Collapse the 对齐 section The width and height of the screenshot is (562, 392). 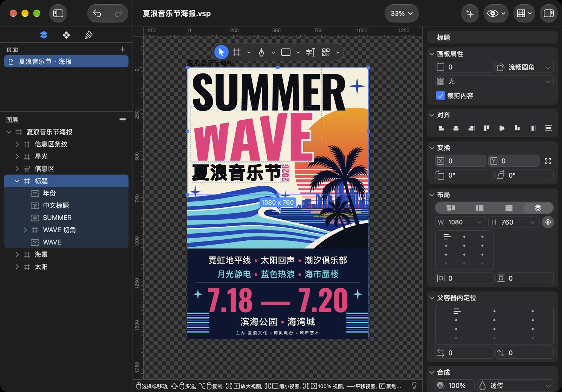[x=432, y=115]
